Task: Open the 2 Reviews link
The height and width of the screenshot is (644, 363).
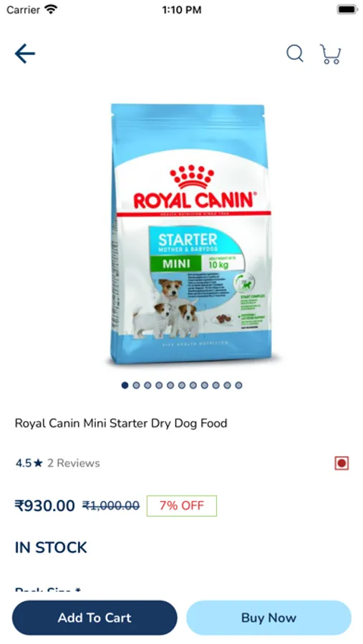Action: [x=74, y=463]
